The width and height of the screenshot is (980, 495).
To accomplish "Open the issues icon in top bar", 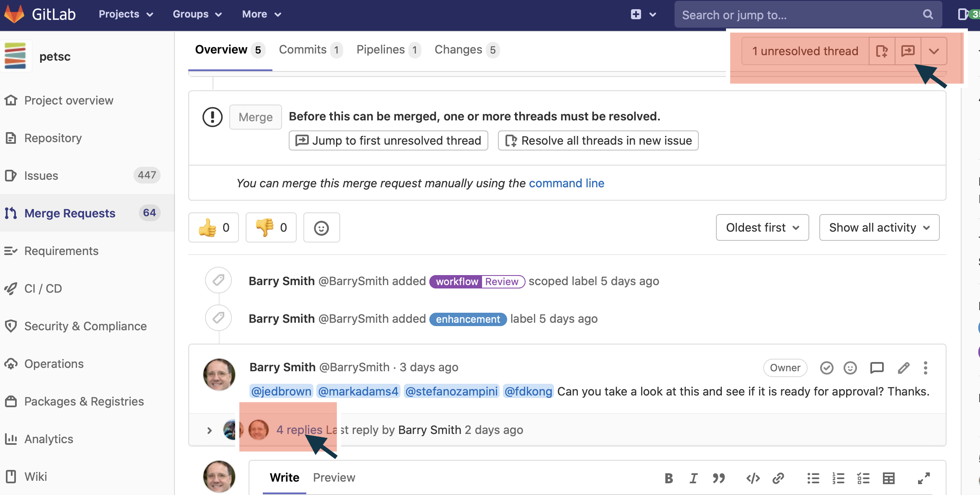I will click(x=963, y=14).
